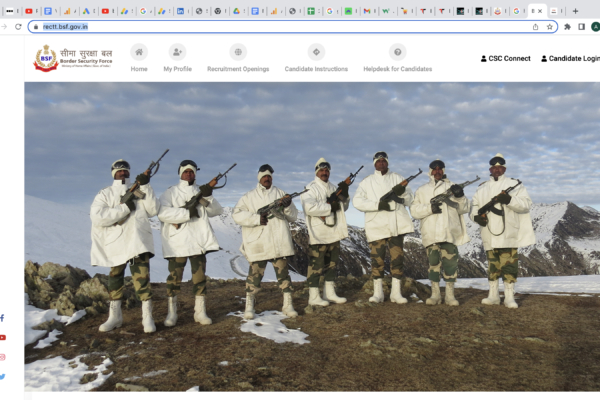600x400 pixels.
Task: Open the Home navigation icon
Action: click(x=139, y=52)
